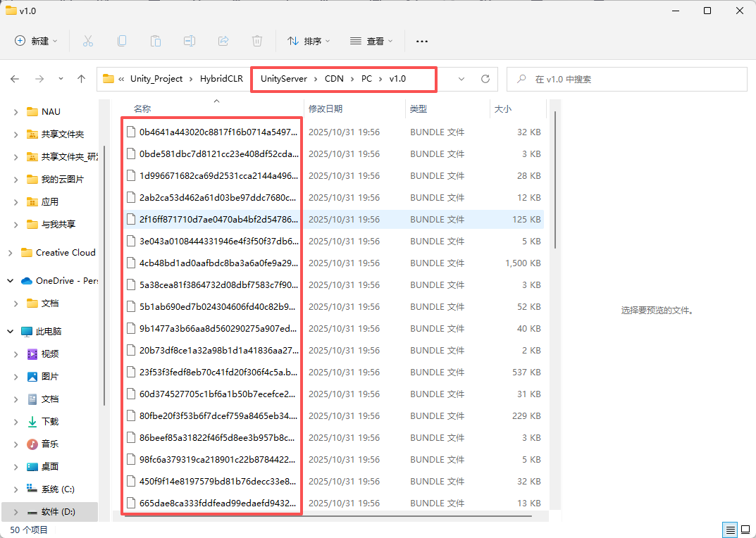
Task: Go back with the left arrow
Action: tap(15, 79)
